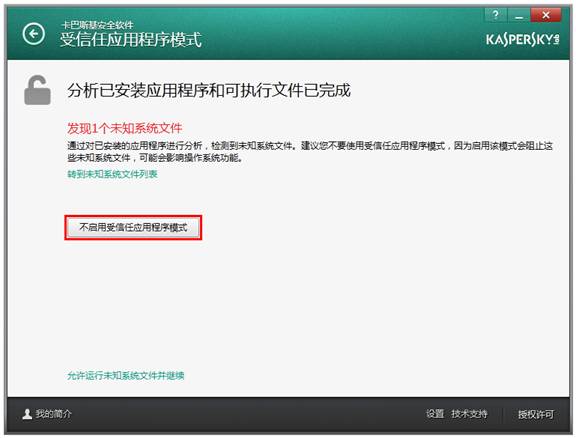Go back using the circled arrow icon
This screenshot has height=438, width=576.
(34, 34)
